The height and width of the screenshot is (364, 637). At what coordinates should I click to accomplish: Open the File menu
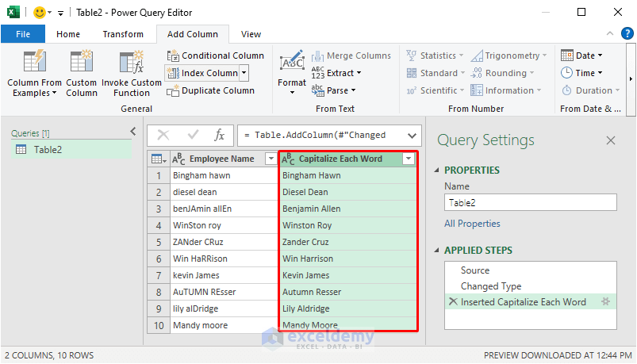[x=23, y=34]
